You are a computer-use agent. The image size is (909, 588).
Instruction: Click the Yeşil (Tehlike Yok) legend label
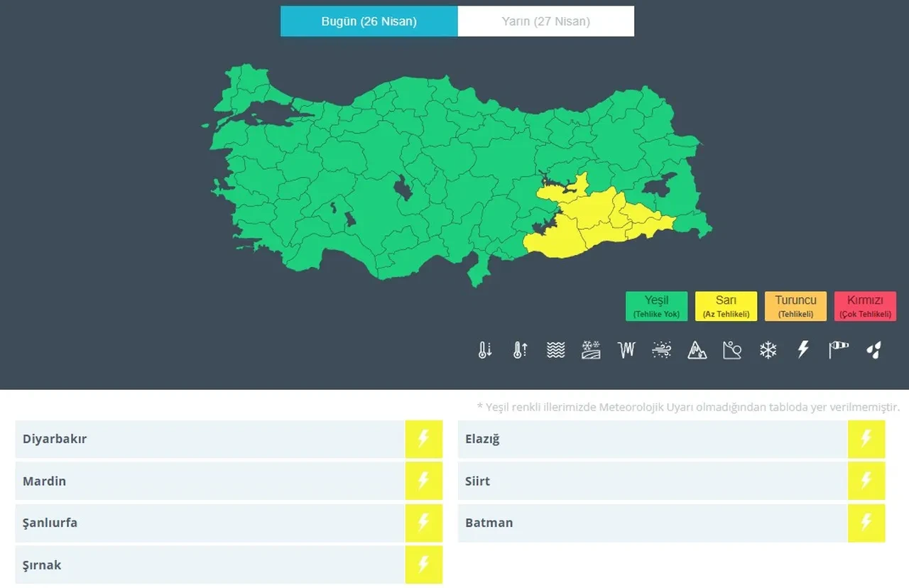coord(656,306)
